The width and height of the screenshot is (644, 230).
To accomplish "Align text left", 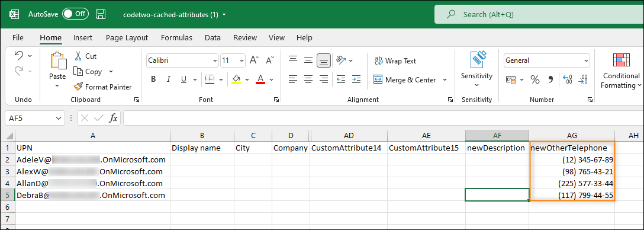I will tap(293, 79).
